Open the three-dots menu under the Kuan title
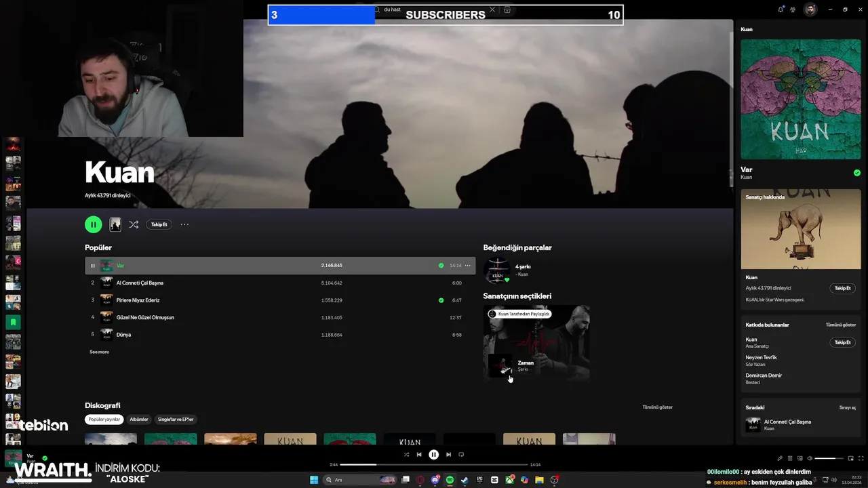The height and width of the screenshot is (488, 868). [184, 224]
